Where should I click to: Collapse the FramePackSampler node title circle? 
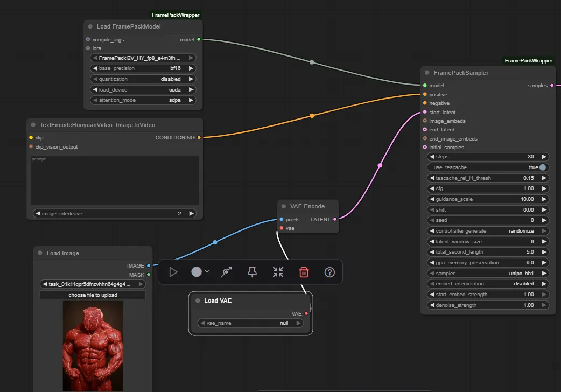[428, 72]
